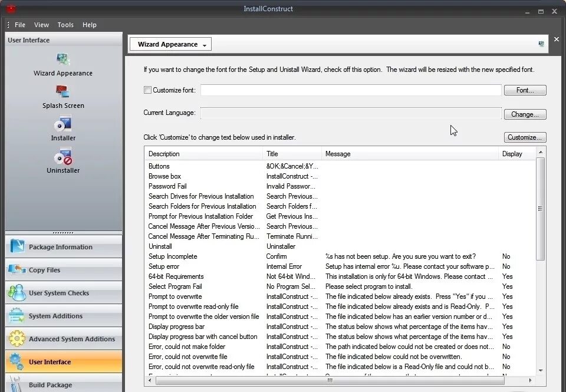Image resolution: width=566 pixels, height=392 pixels.
Task: Open User System Checks section
Action: 64,293
